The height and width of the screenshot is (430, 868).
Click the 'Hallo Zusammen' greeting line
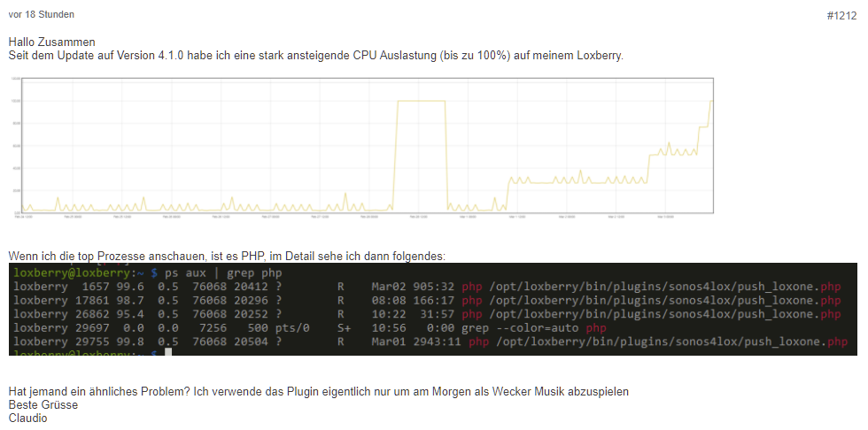click(51, 42)
